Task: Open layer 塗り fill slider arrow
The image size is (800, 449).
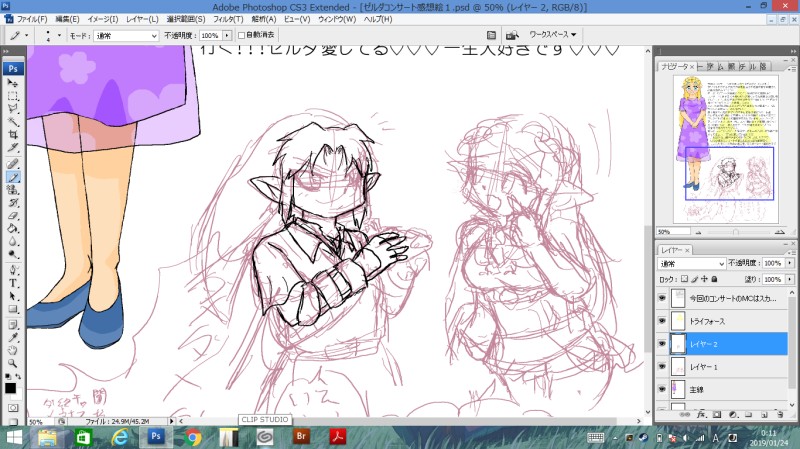Action: click(790, 279)
